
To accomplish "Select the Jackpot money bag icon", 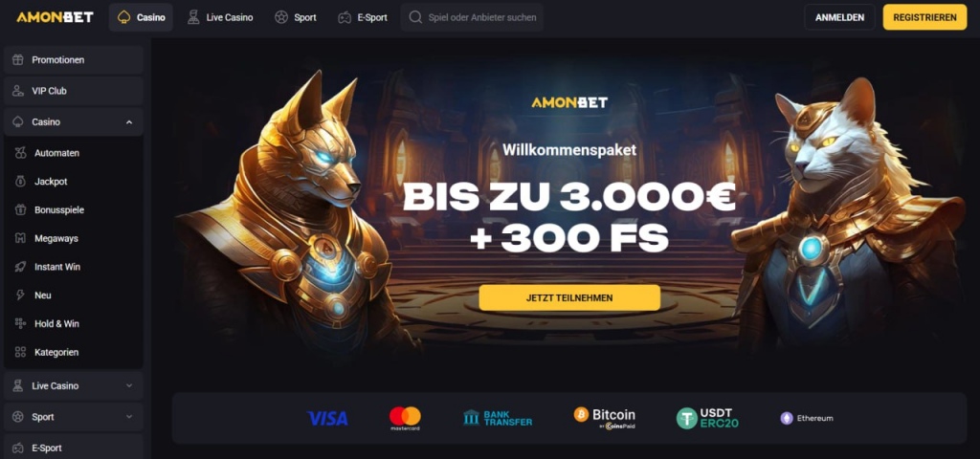I will click(x=21, y=182).
